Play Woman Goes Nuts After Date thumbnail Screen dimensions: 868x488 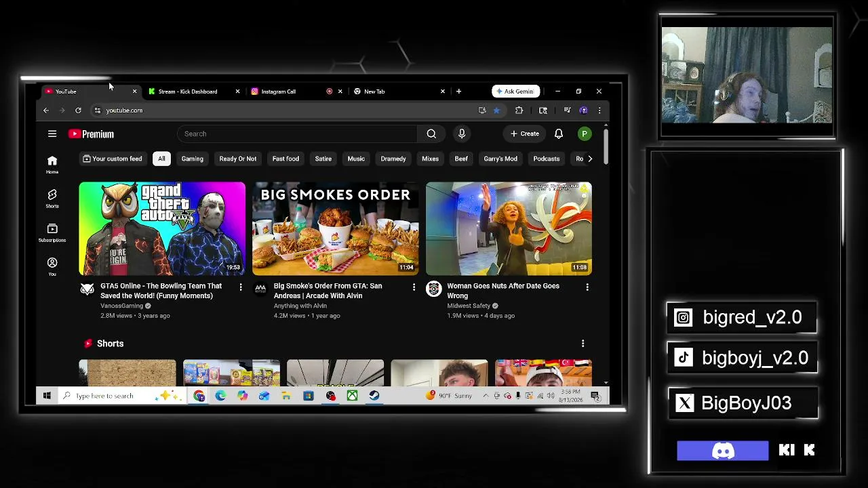coord(509,228)
